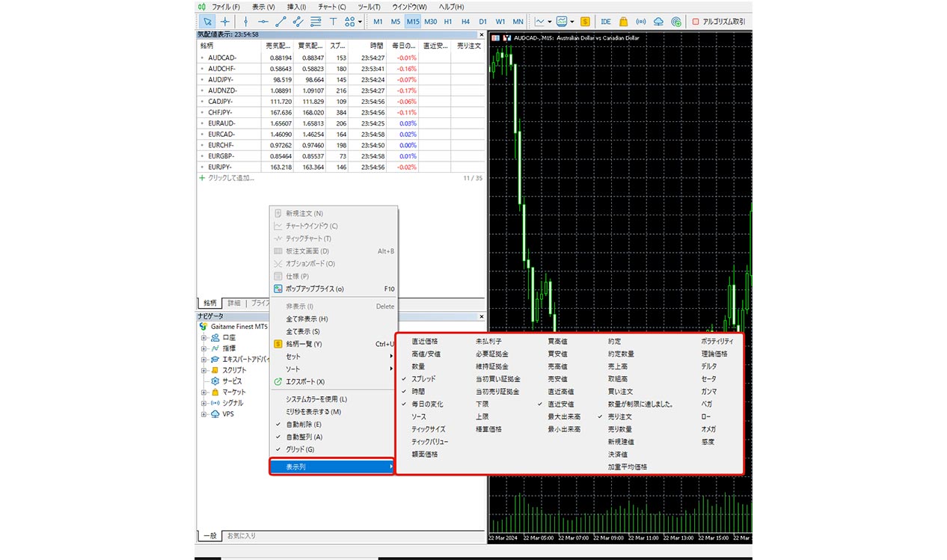Toggle 自動整列 (A) option
The width and height of the screenshot is (947, 560).
(x=334, y=437)
